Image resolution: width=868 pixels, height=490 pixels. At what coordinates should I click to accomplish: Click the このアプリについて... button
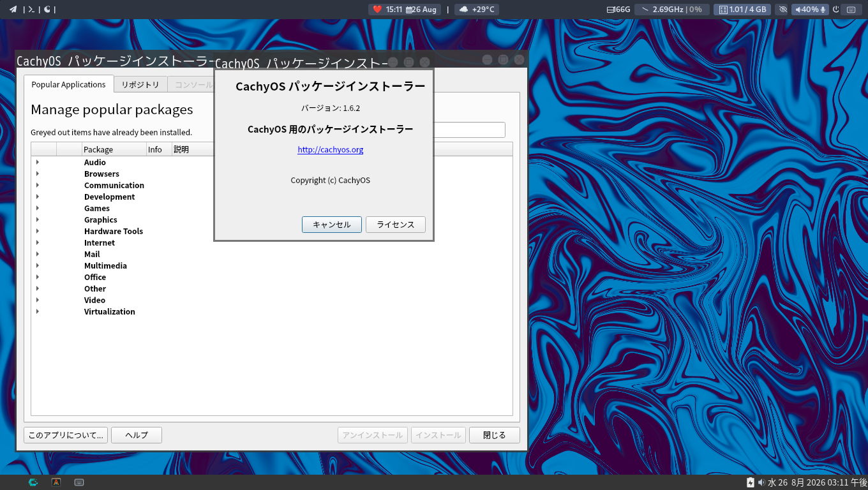(x=66, y=435)
